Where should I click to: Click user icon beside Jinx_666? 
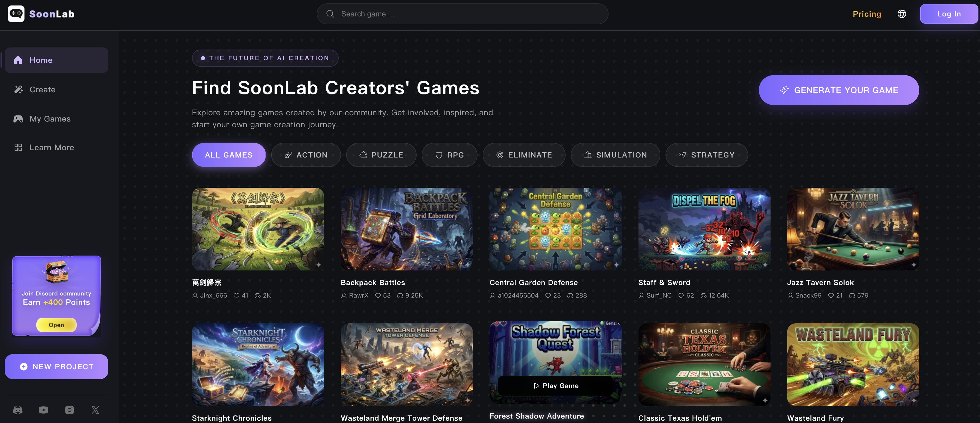195,295
